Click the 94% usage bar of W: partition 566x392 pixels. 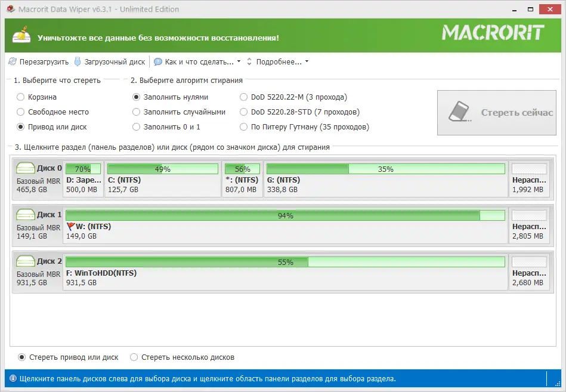click(285, 215)
